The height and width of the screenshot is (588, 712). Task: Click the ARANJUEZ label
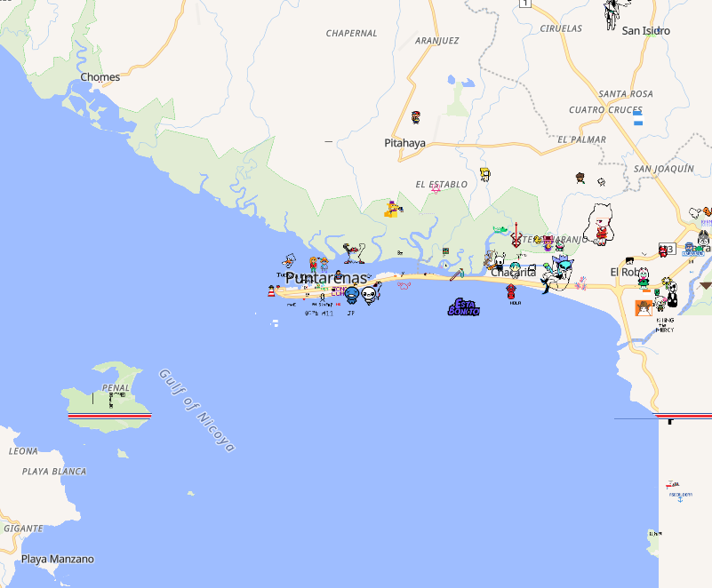click(436, 40)
